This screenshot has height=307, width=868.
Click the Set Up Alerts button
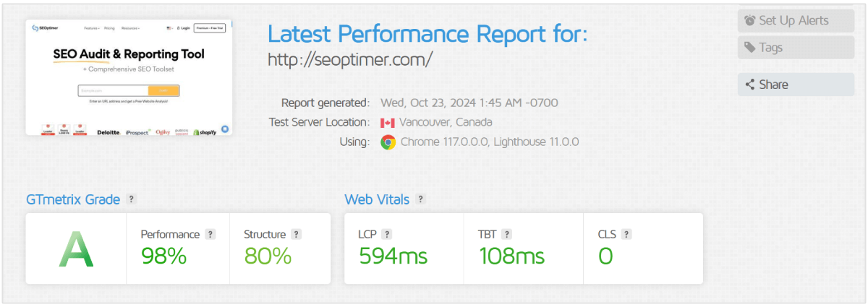coord(796,20)
